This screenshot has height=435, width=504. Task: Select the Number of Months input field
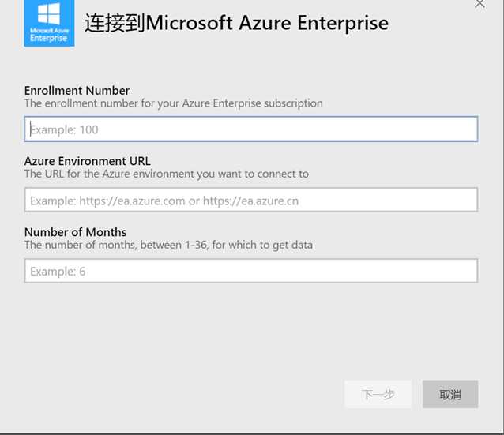(x=251, y=271)
